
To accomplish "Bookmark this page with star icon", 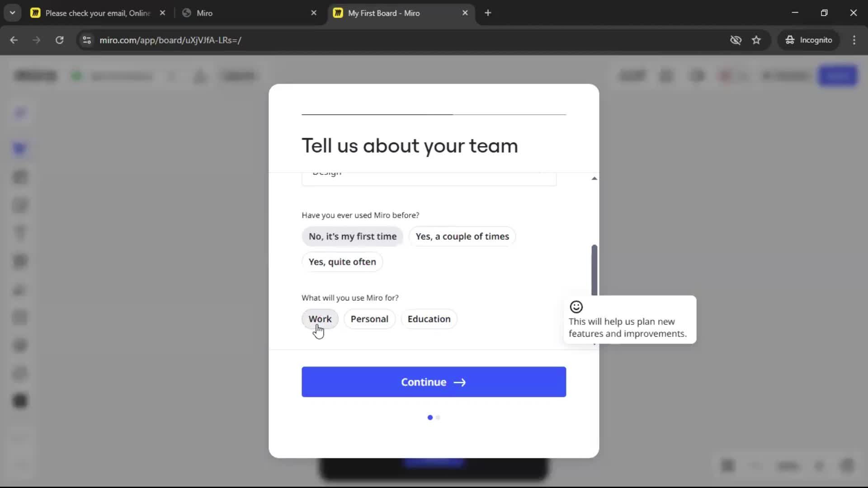I will click(x=756, y=40).
